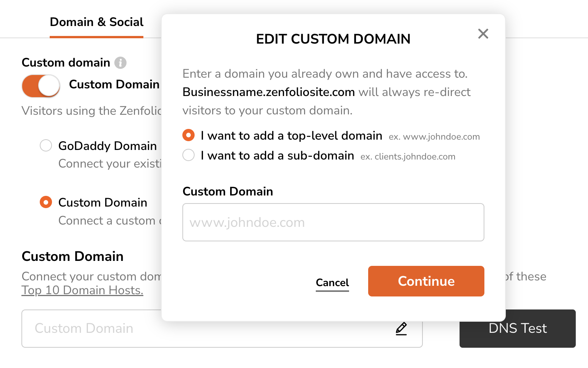Click the background Custom Domain text field
Screen dimensions: 588x368
point(92,329)
